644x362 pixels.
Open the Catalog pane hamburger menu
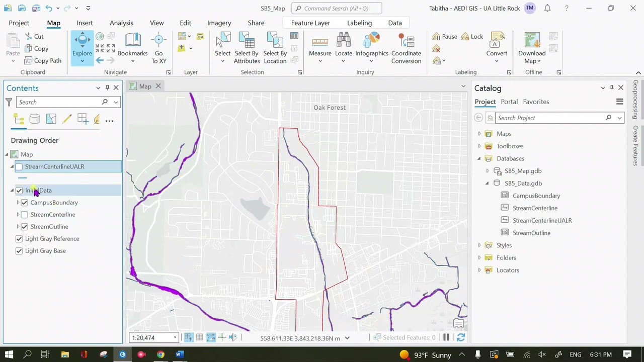(x=619, y=102)
